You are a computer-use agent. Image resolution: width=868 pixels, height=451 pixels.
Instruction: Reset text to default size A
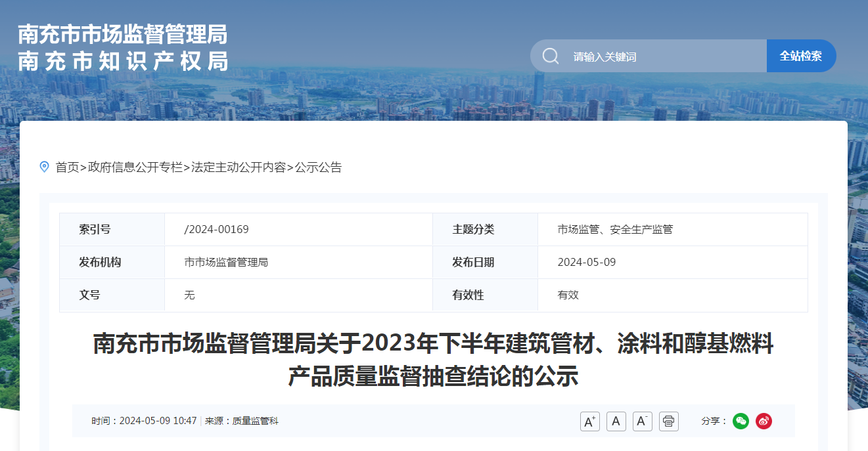coord(616,421)
